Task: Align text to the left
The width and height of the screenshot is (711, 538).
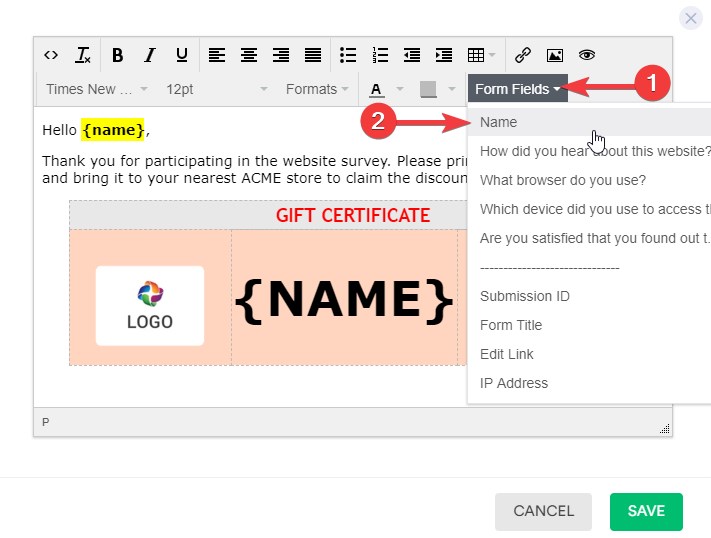Action: tap(217, 55)
